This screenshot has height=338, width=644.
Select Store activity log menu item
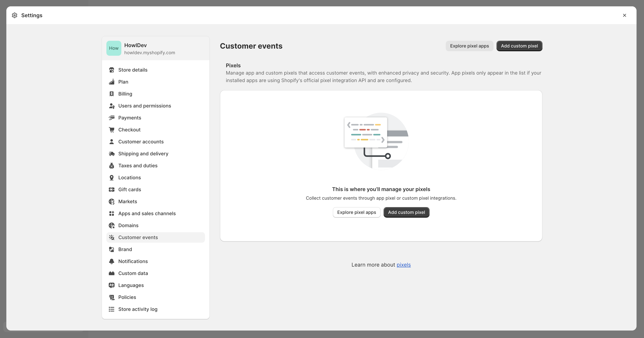pos(138,309)
